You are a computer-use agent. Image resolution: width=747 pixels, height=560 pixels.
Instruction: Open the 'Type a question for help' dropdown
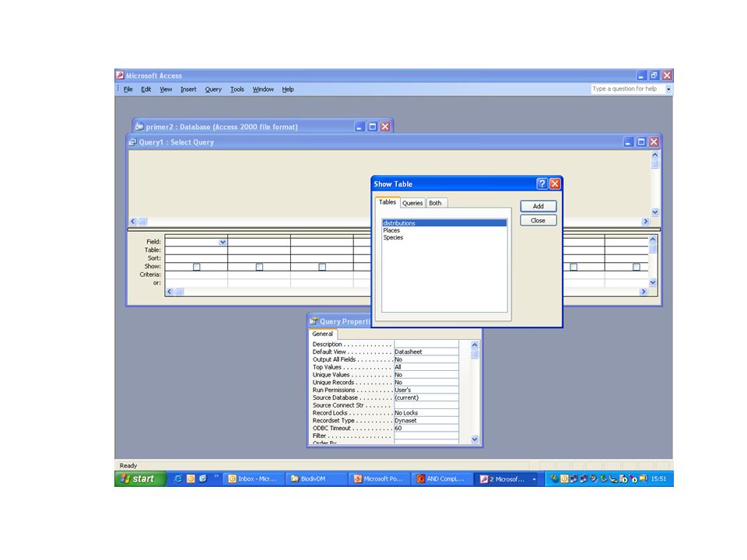point(668,89)
